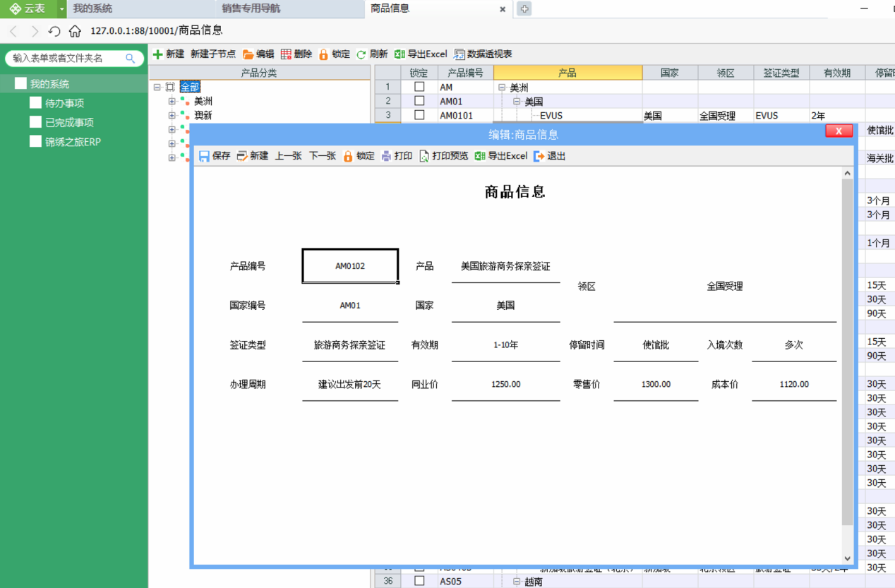This screenshot has height=588, width=895.
Task: Click 打印 in the edit dialog
Action: point(397,156)
